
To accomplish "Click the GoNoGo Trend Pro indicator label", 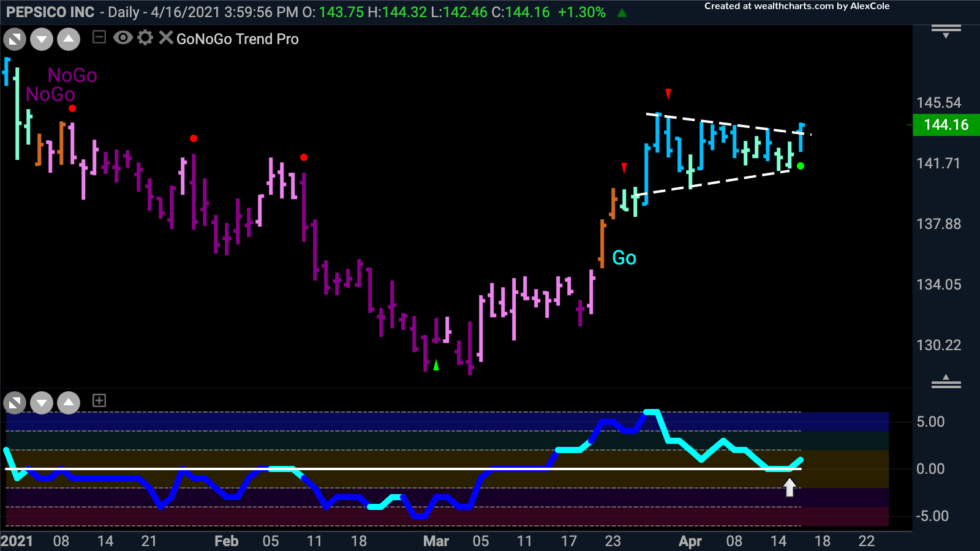I will (x=238, y=39).
